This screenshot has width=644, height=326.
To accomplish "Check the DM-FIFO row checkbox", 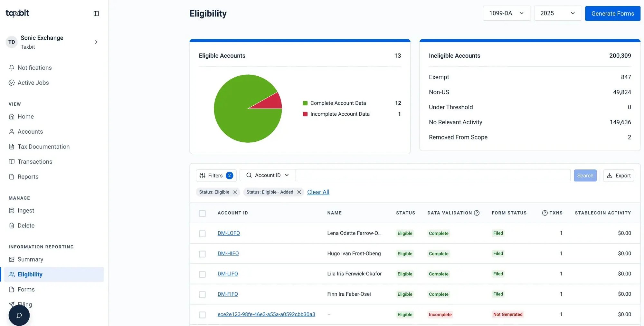I will click(202, 294).
